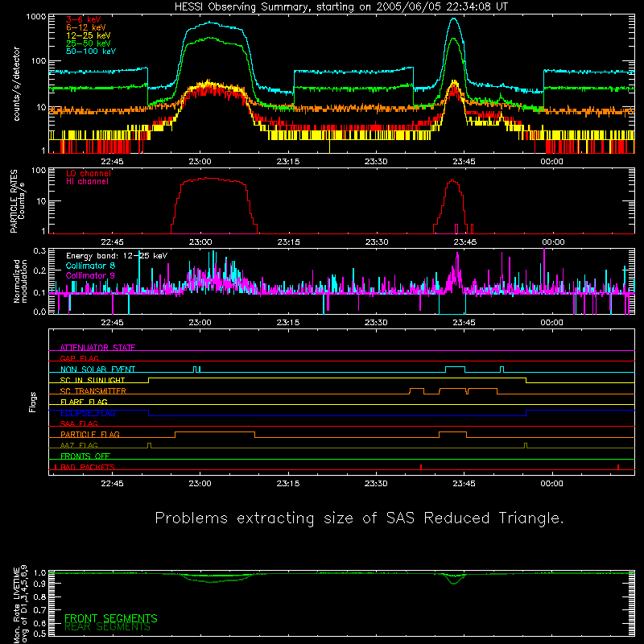The width and height of the screenshot is (644, 644).
Task: Click the Flags axis label
Action: pos(33,402)
